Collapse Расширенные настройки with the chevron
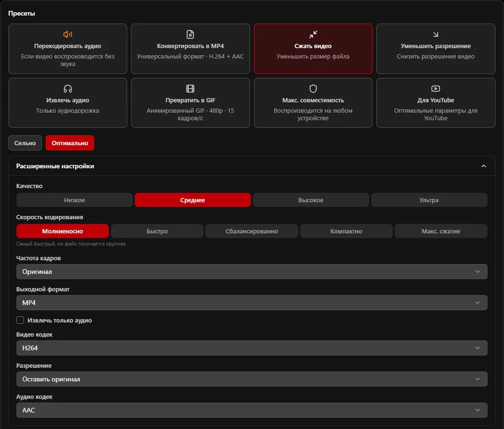The width and height of the screenshot is (504, 429). pos(483,166)
